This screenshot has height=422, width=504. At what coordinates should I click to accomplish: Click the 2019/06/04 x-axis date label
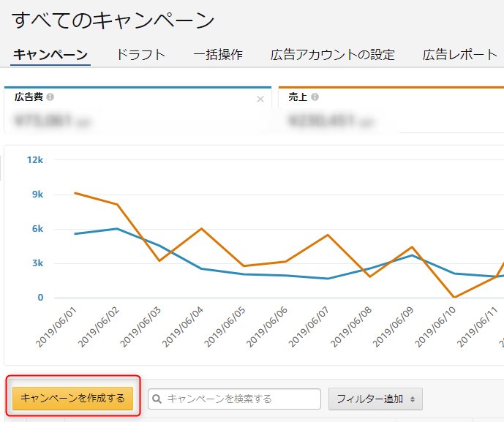[x=183, y=325]
